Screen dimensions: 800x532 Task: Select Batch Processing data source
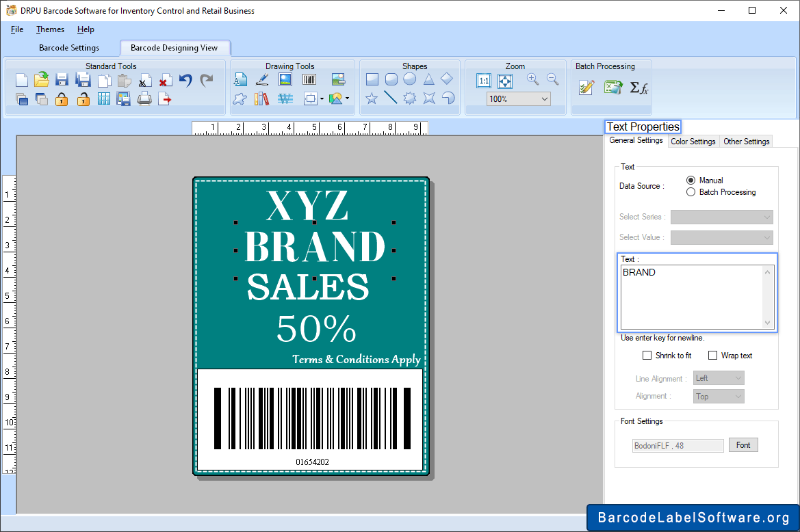coord(691,192)
